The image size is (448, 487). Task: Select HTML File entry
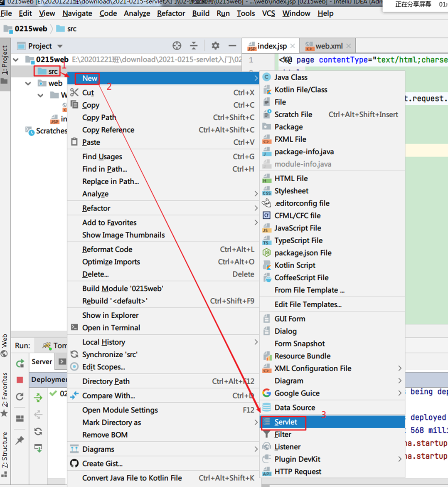pos(332,178)
